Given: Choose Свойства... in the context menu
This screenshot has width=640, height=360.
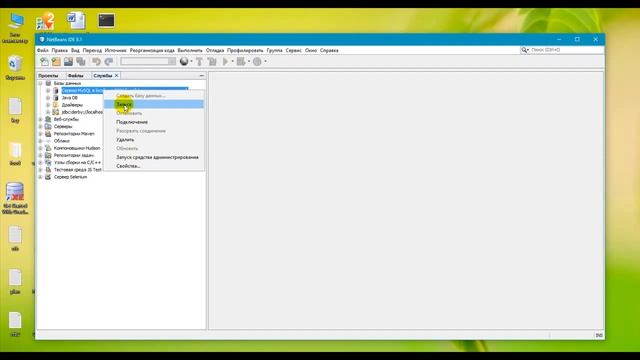Looking at the screenshot, I should (153, 166).
